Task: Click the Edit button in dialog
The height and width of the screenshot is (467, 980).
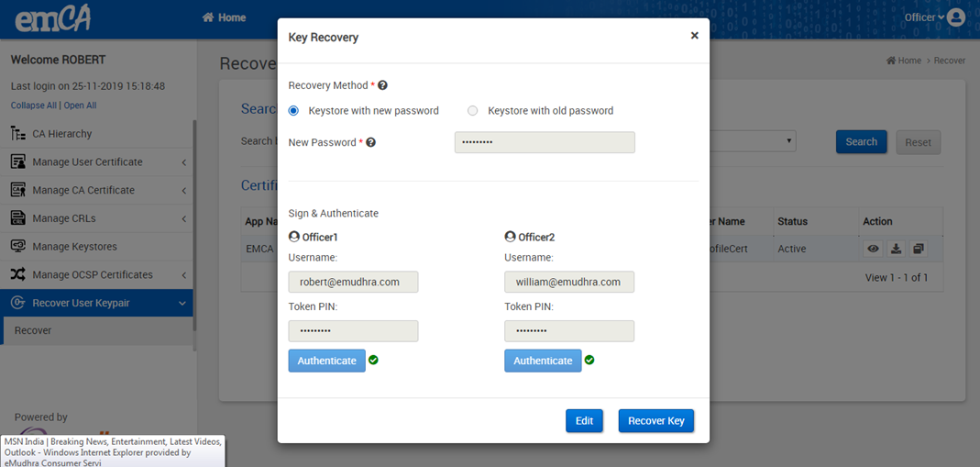Action: click(x=584, y=421)
